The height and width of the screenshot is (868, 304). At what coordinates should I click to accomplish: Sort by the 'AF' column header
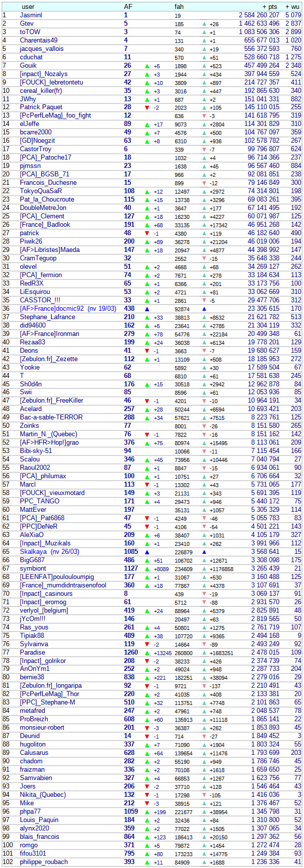(128, 7)
